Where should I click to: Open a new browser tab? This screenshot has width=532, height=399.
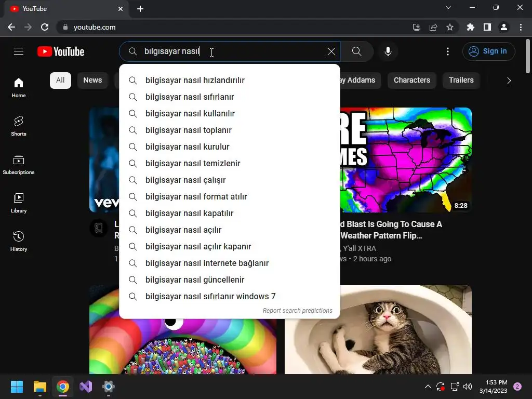(x=140, y=9)
